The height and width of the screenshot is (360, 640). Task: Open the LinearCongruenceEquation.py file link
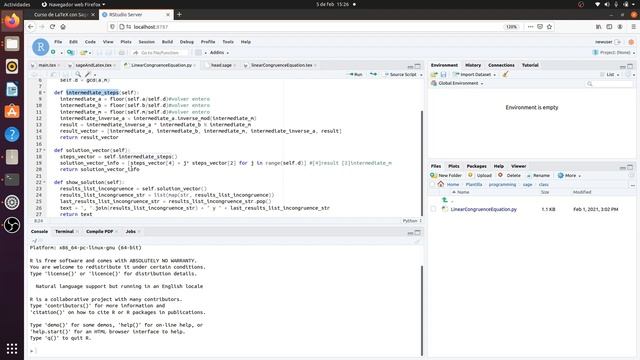[484, 209]
